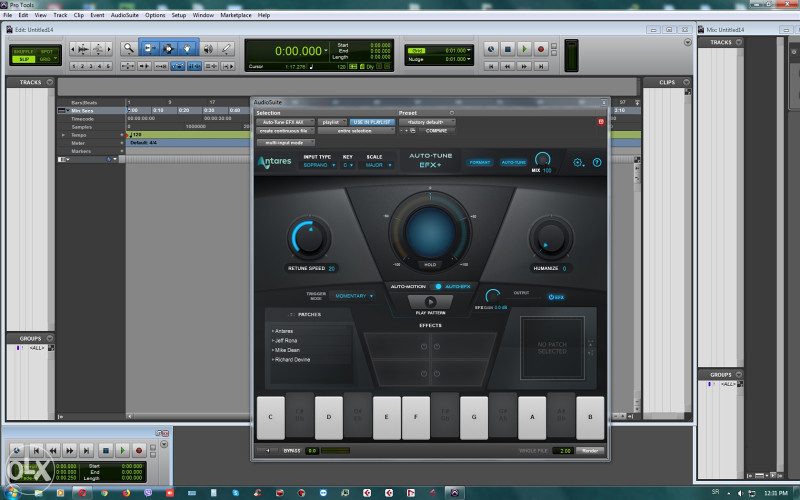
Task: Open create continuous file dropdown
Action: 285,131
